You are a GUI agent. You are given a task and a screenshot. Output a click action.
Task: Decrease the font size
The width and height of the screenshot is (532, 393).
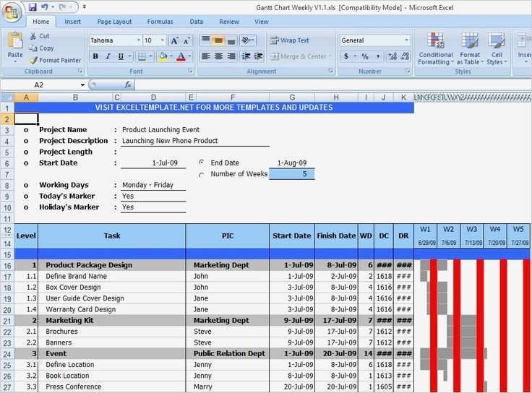click(x=186, y=40)
